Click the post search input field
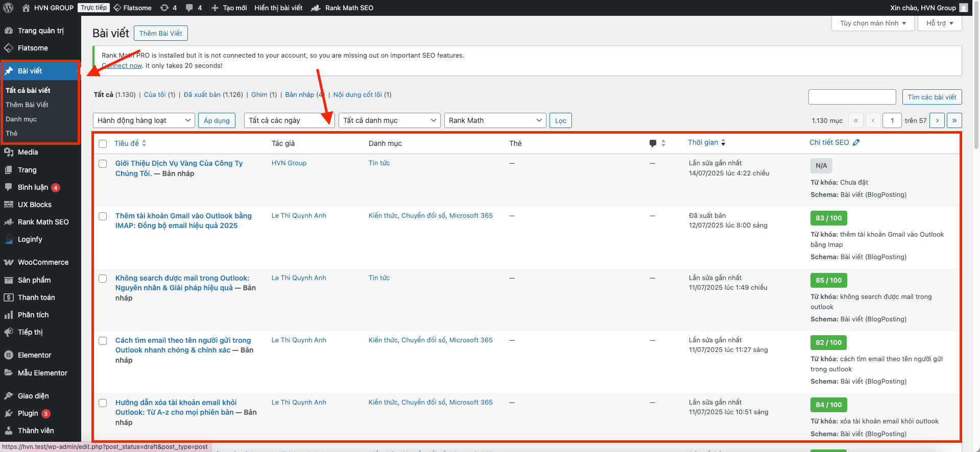Screen dimensions: 980x452 point(852,97)
